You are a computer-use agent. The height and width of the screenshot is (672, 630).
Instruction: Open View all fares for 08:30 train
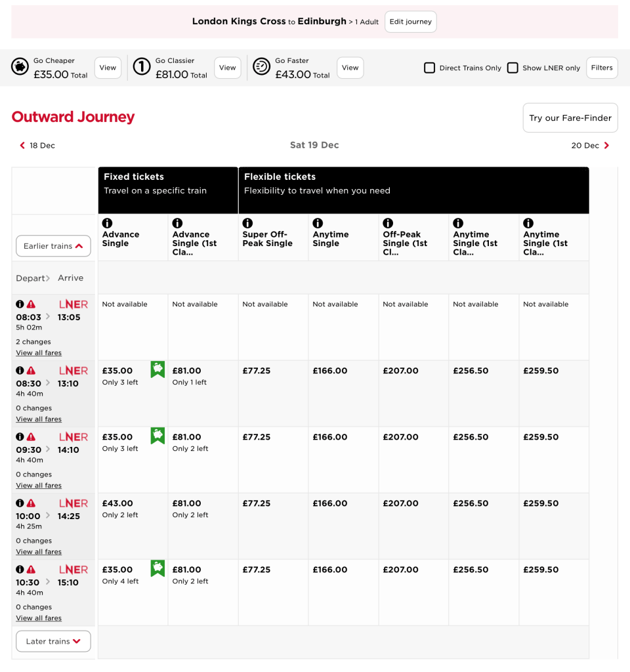pos(39,419)
